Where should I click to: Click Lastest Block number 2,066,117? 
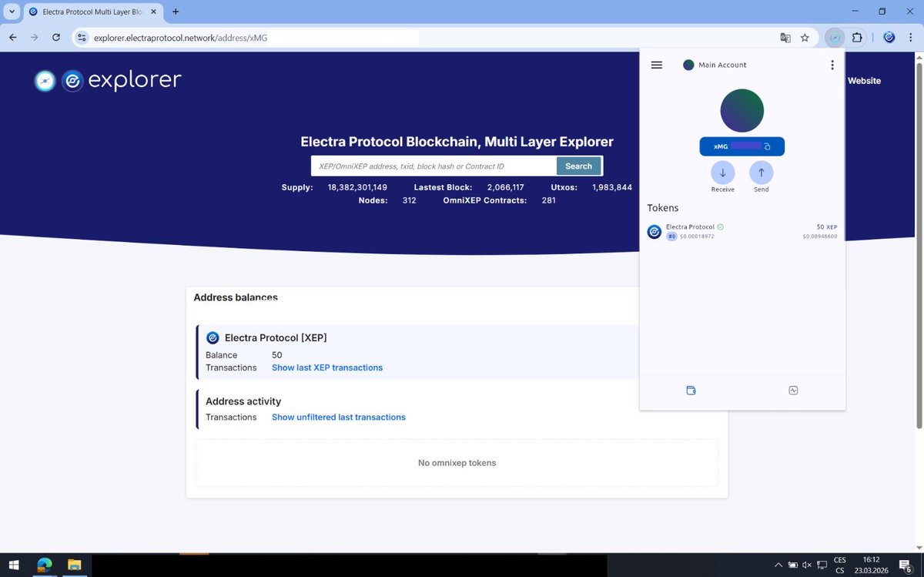pyautogui.click(x=506, y=187)
